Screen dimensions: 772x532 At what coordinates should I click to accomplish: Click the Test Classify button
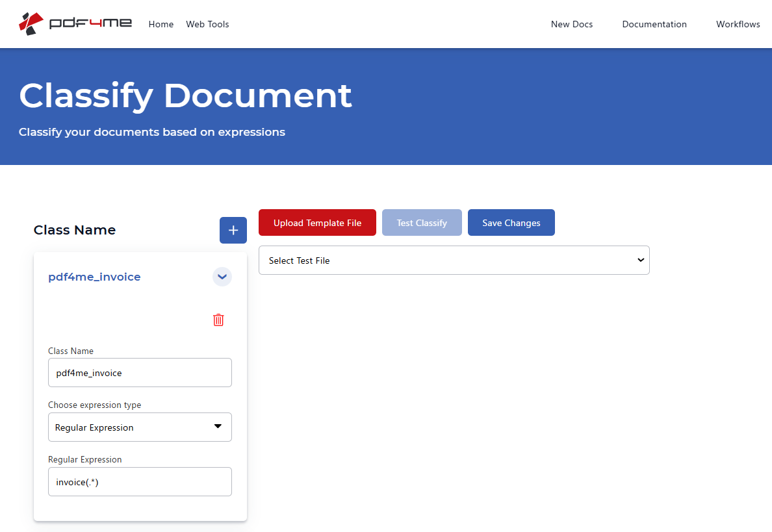pos(422,222)
